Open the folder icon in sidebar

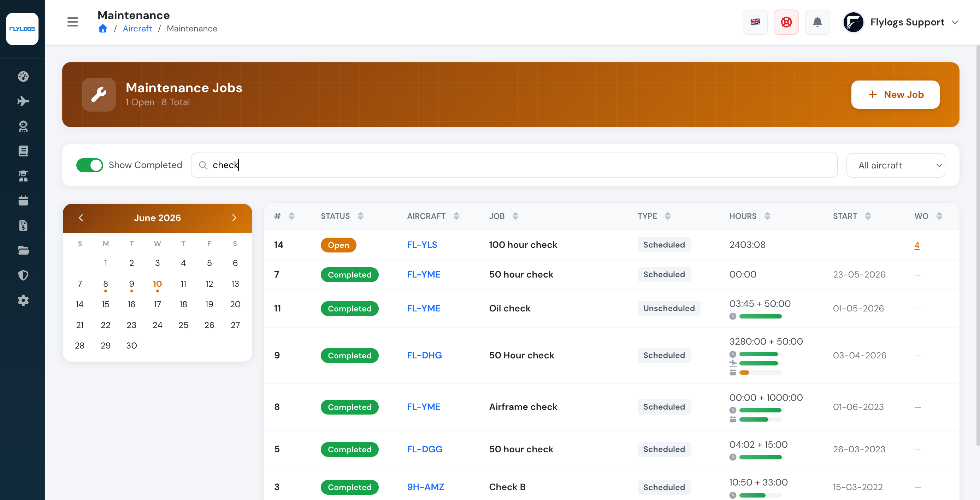tap(23, 250)
